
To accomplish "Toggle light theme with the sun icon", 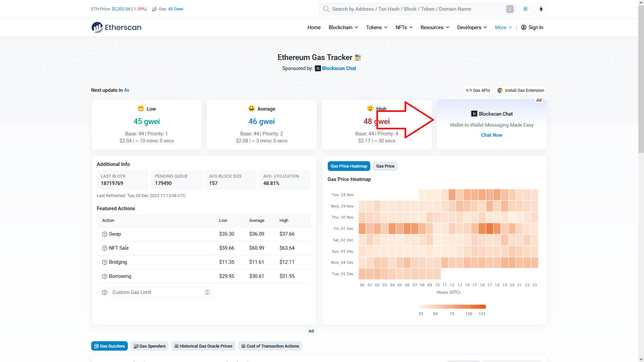I will point(525,9).
